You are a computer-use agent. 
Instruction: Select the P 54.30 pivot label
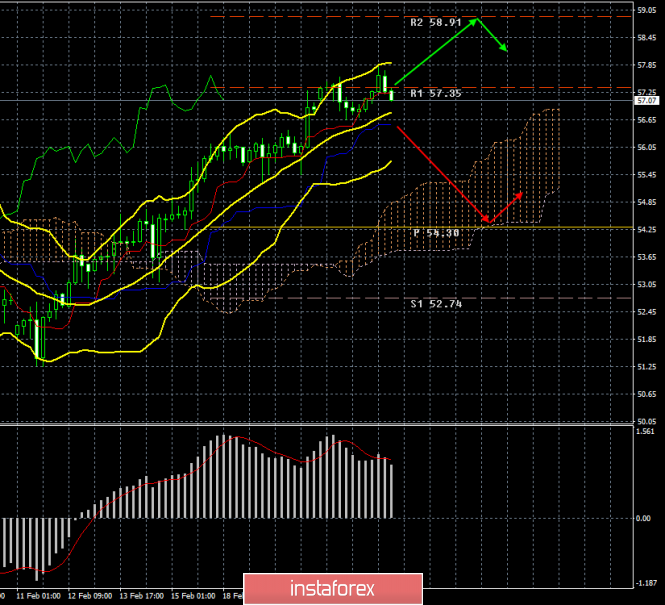point(436,232)
